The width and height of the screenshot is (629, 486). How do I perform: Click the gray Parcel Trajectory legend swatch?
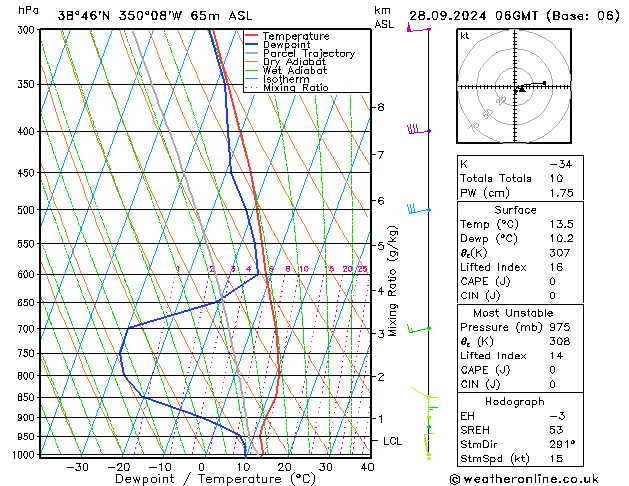coord(251,53)
